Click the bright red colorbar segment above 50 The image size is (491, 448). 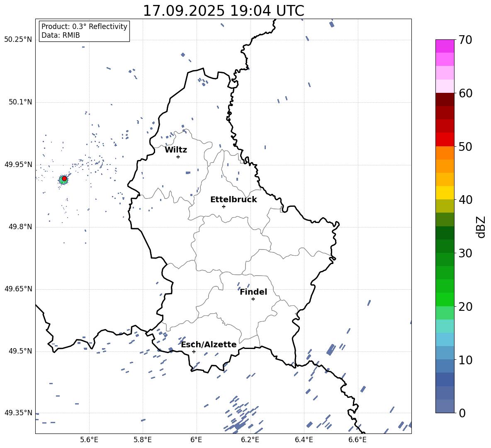point(445,140)
